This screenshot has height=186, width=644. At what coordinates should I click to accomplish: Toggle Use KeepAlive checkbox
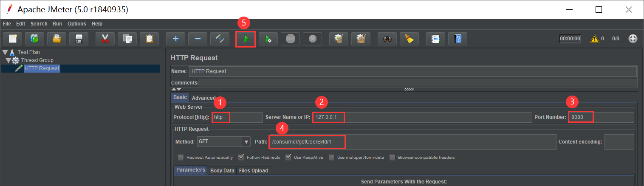click(288, 157)
